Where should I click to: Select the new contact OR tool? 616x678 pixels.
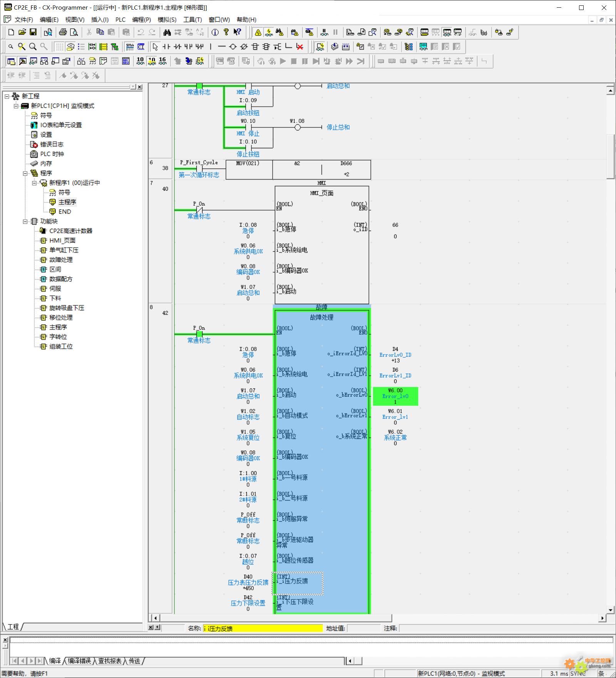tap(188, 47)
